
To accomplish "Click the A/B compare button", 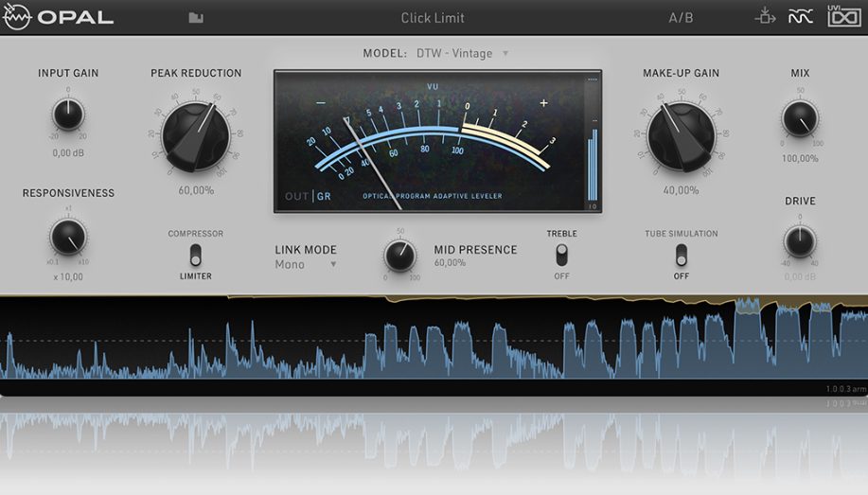I will (x=681, y=18).
